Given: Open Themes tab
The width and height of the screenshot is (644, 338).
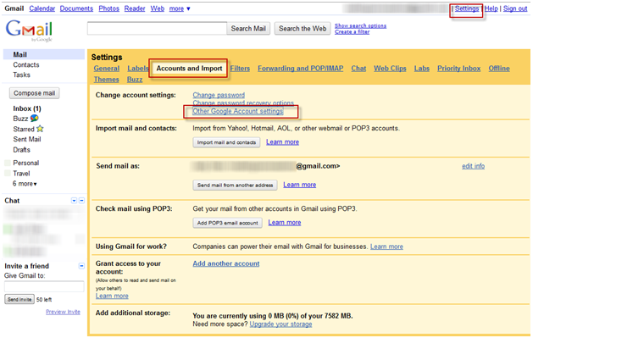Looking at the screenshot, I should click(107, 80).
